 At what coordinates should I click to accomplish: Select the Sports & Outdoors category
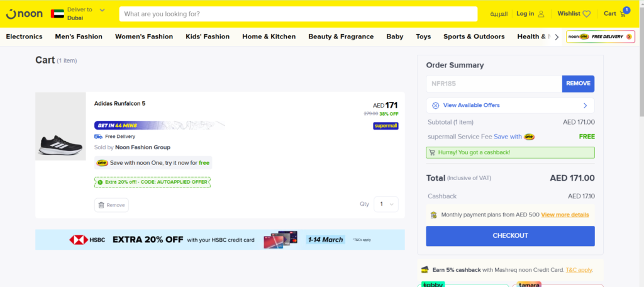(474, 37)
